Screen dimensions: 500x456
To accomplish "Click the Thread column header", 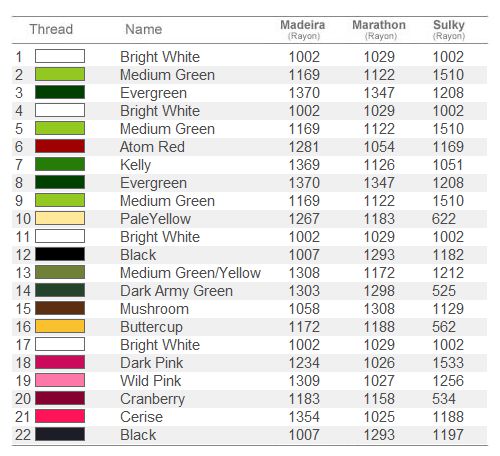I will (x=51, y=29).
